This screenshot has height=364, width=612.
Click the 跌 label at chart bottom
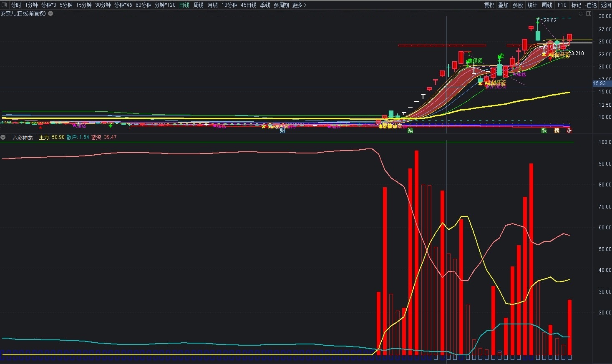544,131
